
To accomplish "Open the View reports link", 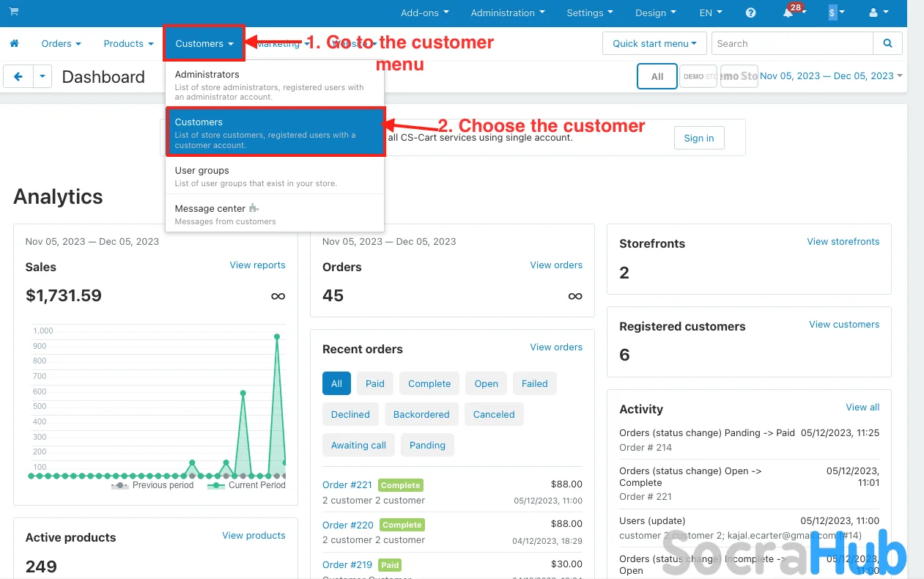I will click(x=257, y=265).
